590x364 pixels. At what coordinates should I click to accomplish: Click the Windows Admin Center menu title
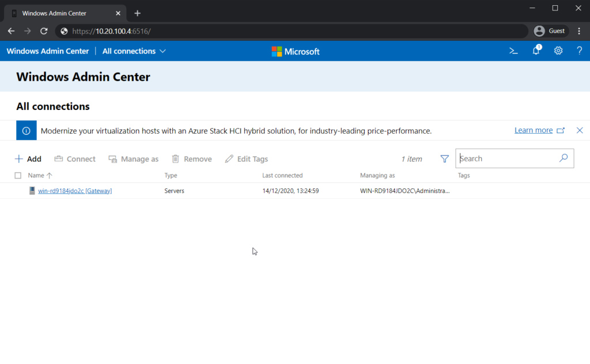click(x=47, y=51)
